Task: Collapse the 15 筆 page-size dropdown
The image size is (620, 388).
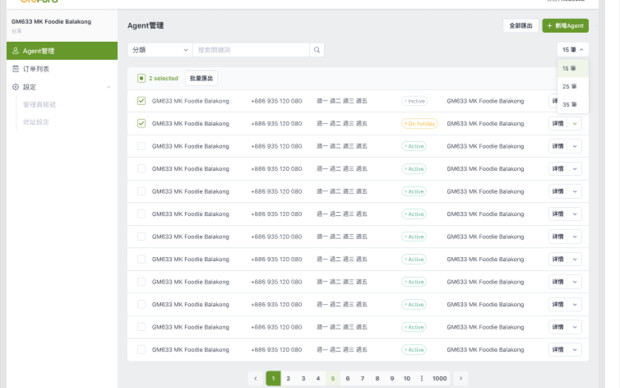Action: point(573,50)
